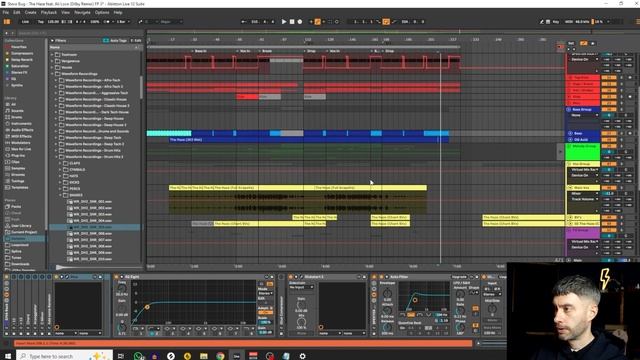The width and height of the screenshot is (640, 360).
Task: Open the 1 Bar quantization dropdown
Action: (122, 22)
